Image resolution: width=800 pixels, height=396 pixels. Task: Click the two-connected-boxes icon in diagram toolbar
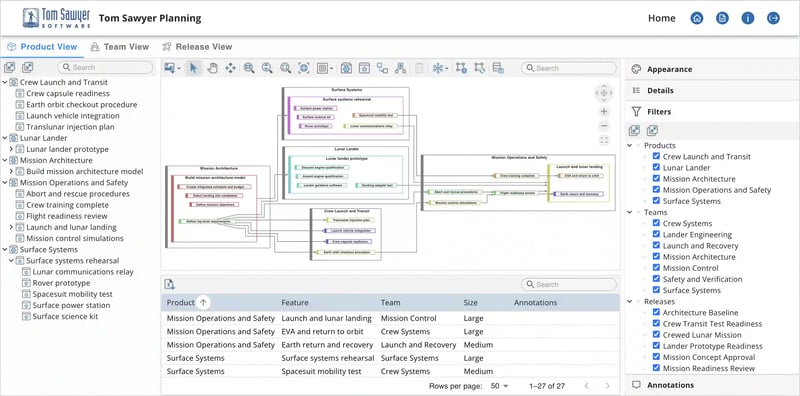point(383,68)
